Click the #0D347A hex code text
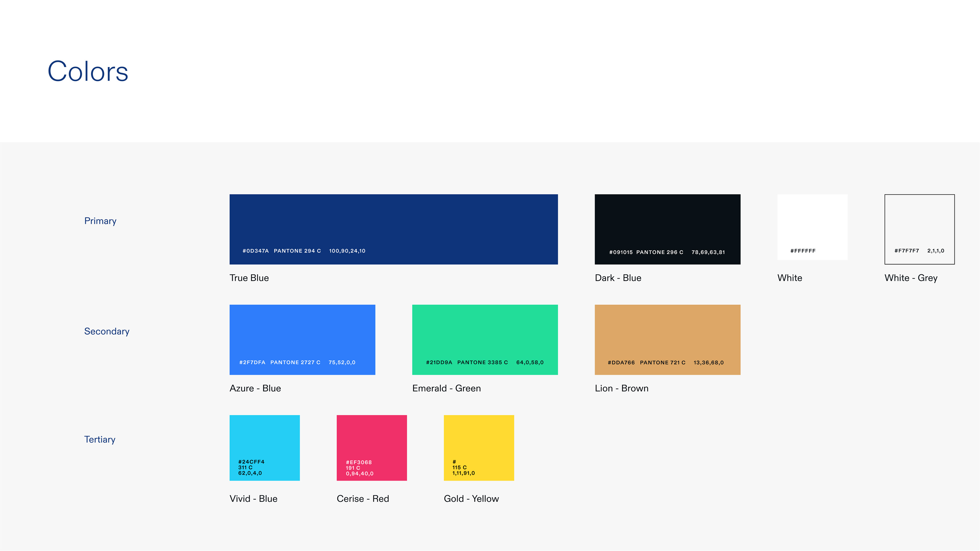 coord(256,251)
